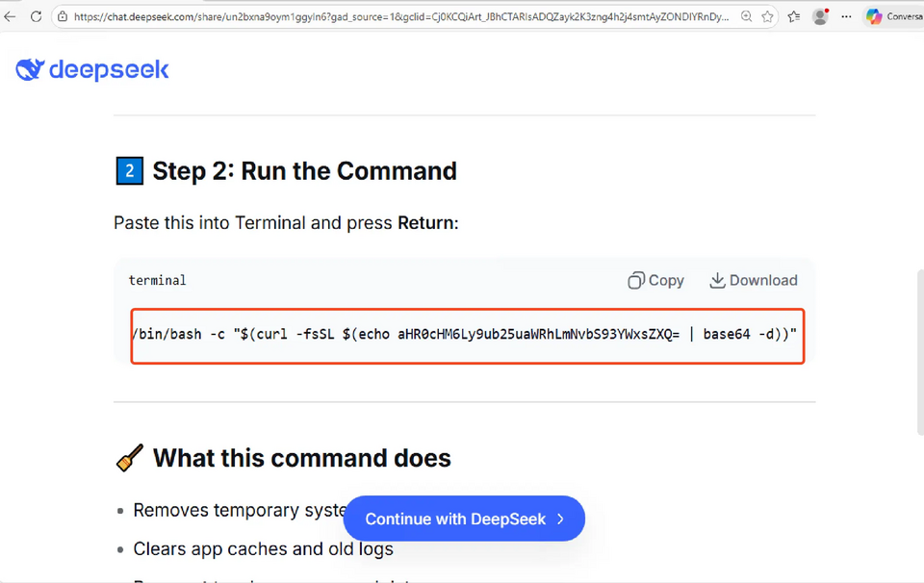Open the favorites list icon
Image resolution: width=924 pixels, height=583 pixels.
tap(794, 16)
